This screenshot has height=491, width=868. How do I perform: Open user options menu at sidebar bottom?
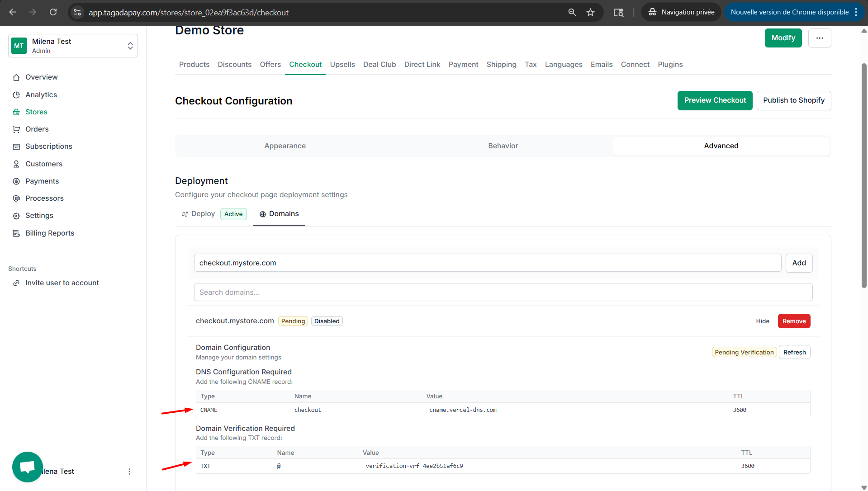tap(129, 472)
